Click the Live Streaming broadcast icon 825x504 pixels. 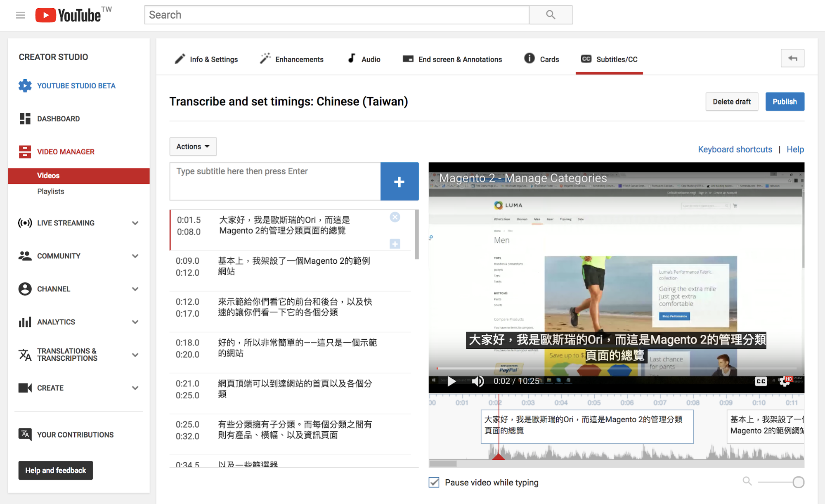click(25, 223)
